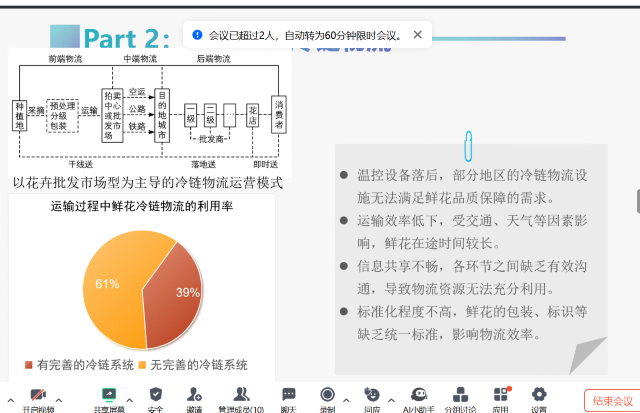The height and width of the screenshot is (413, 640).
Task: Toggle 录制 meeting recording
Action: [327, 396]
